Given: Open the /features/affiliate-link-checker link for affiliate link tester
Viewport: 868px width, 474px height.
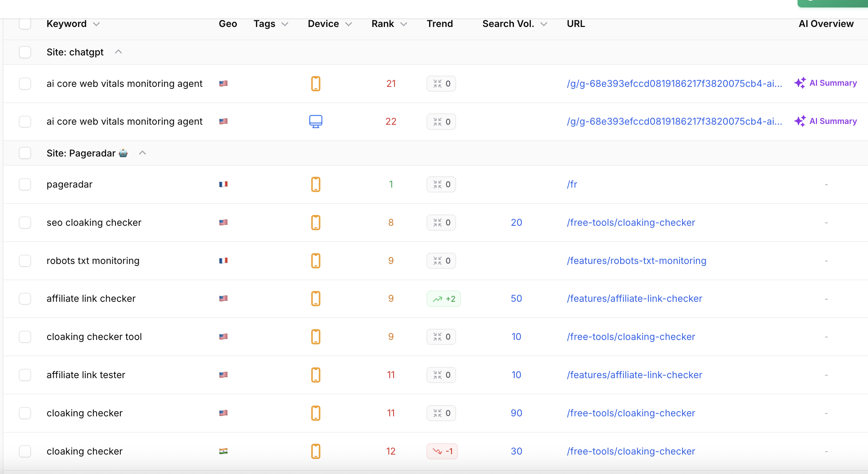Looking at the screenshot, I should click(x=635, y=375).
